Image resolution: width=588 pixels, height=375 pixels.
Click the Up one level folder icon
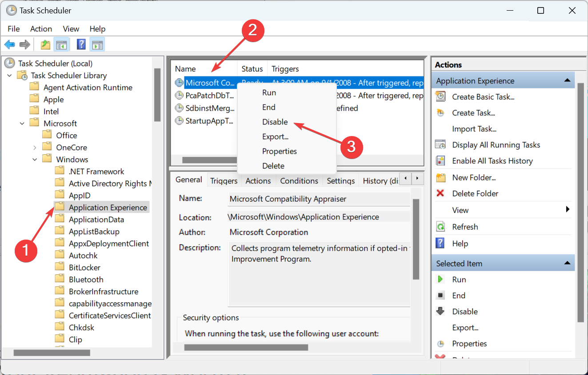coord(45,44)
